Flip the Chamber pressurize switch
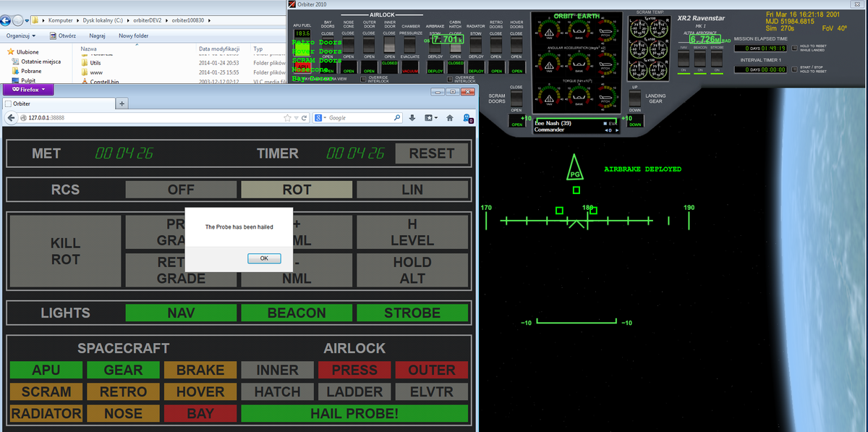This screenshot has width=868, height=432. coord(409,45)
